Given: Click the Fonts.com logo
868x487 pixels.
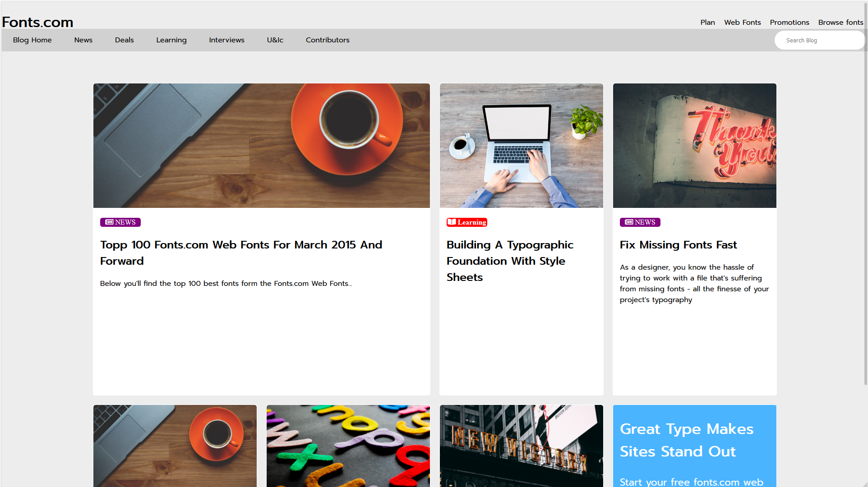Looking at the screenshot, I should pyautogui.click(x=37, y=22).
